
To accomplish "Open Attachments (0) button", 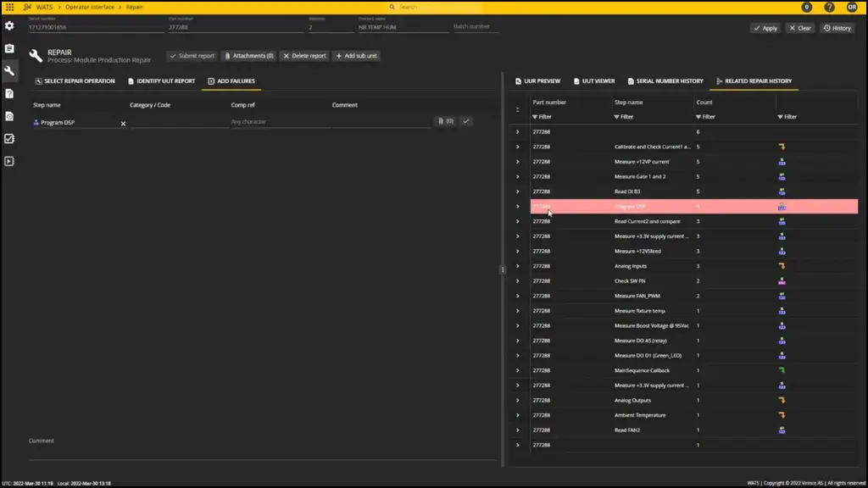I will 248,56.
